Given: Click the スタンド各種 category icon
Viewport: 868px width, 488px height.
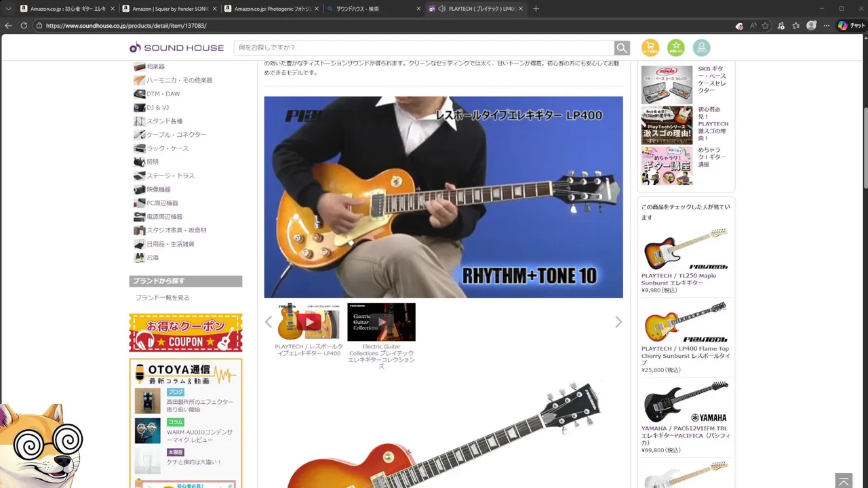Looking at the screenshot, I should (139, 121).
